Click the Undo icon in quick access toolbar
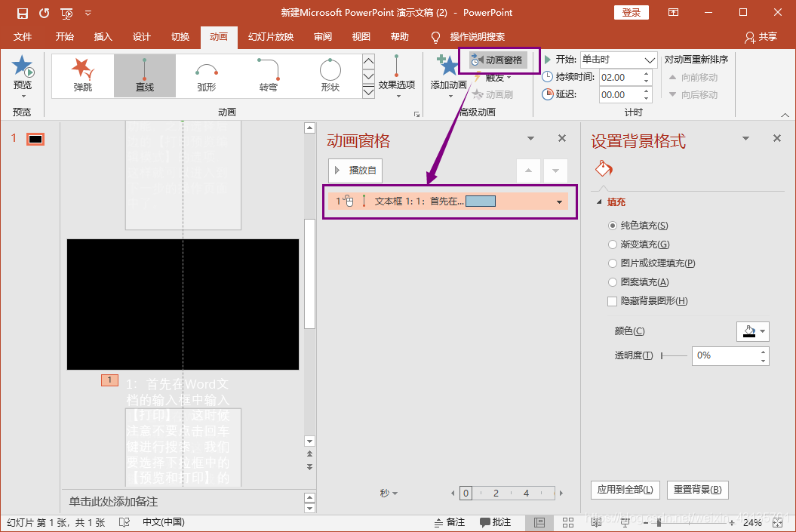The image size is (796, 532). coord(45,13)
